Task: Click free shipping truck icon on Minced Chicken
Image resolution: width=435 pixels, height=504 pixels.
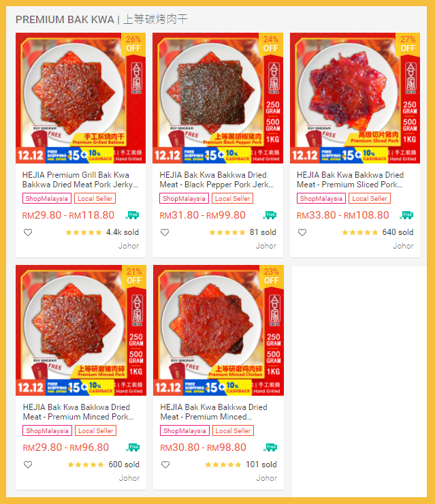Action: coord(270,447)
